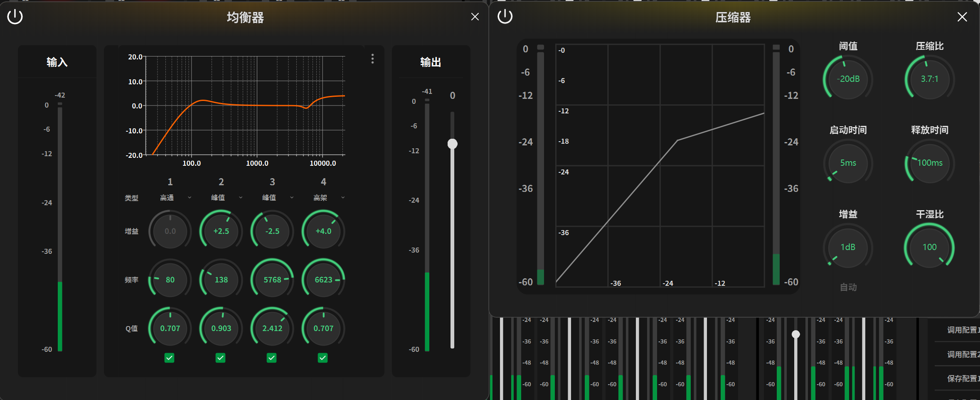The width and height of the screenshot is (980, 400).
Task: Toggle the equalizer power button
Action: (15, 17)
